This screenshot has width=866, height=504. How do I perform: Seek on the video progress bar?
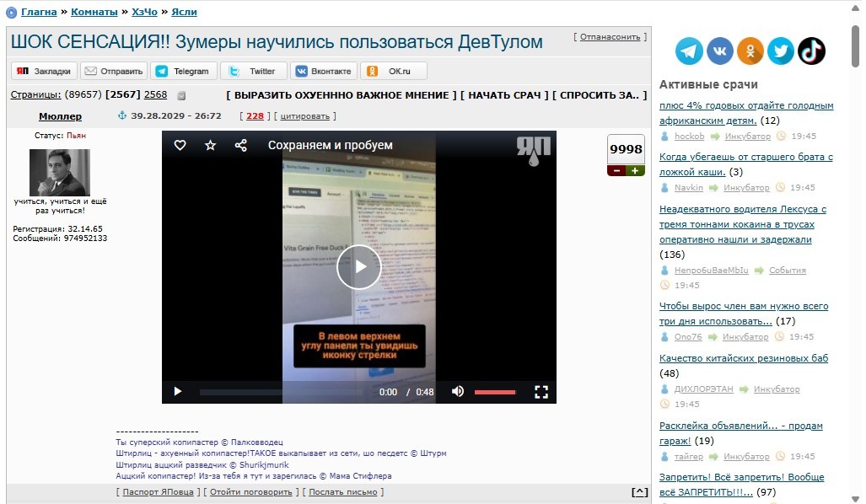coord(282,392)
